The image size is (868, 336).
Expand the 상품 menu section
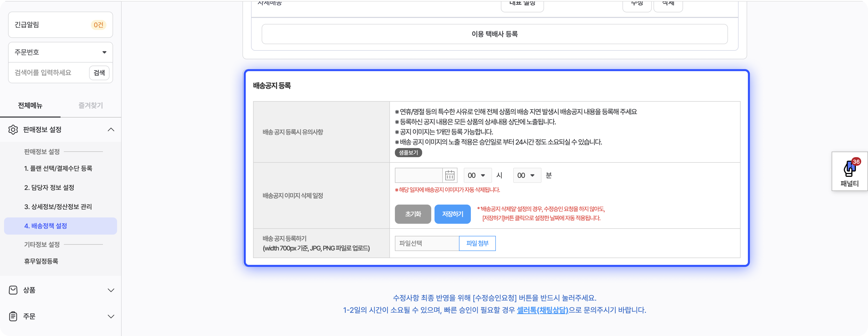(111, 290)
